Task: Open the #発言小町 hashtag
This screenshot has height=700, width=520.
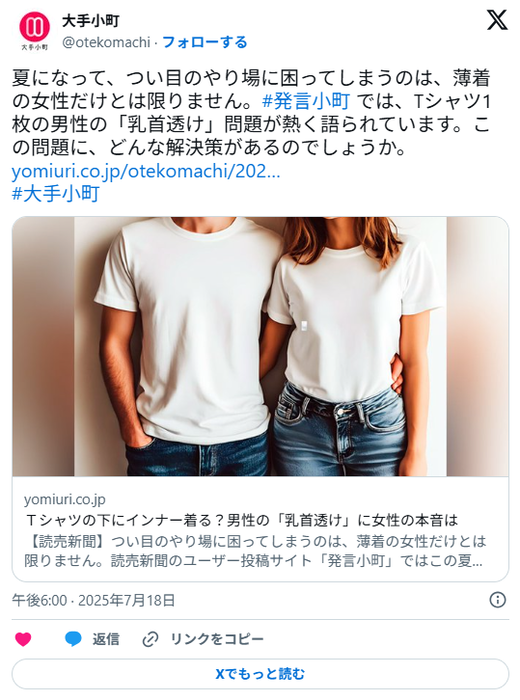Action: click(306, 101)
